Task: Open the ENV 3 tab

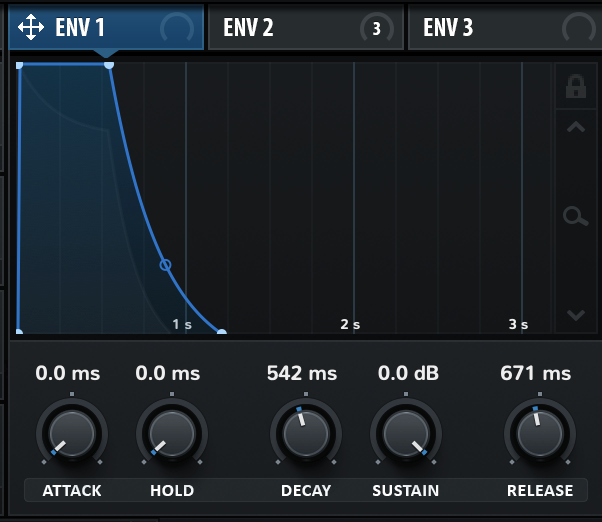Action: coord(449,27)
